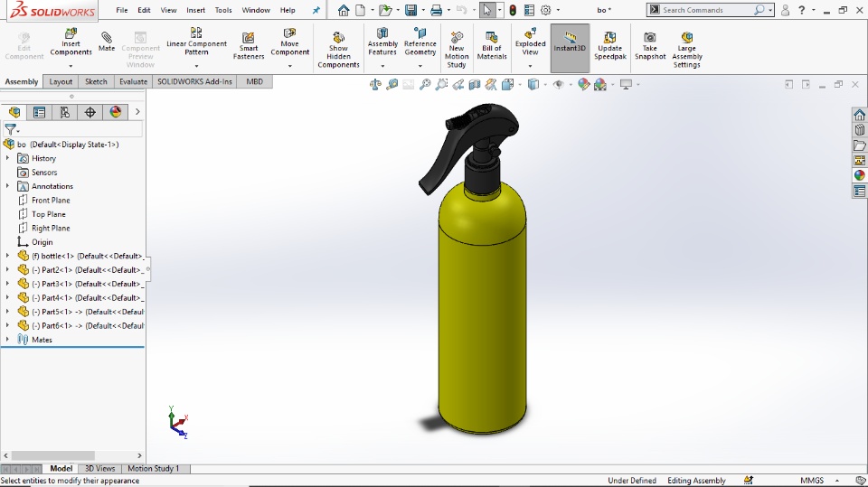The width and height of the screenshot is (868, 487).
Task: Open the Tools menu
Action: click(223, 10)
